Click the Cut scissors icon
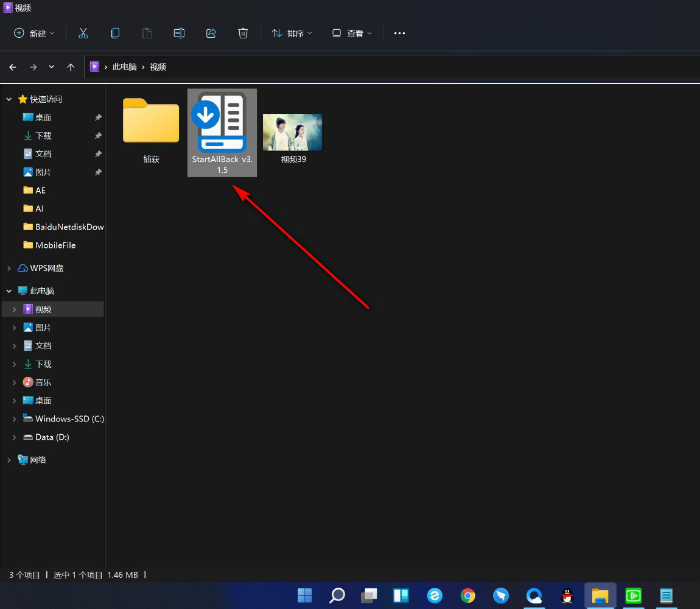Viewport: 700px width, 609px height. (83, 33)
